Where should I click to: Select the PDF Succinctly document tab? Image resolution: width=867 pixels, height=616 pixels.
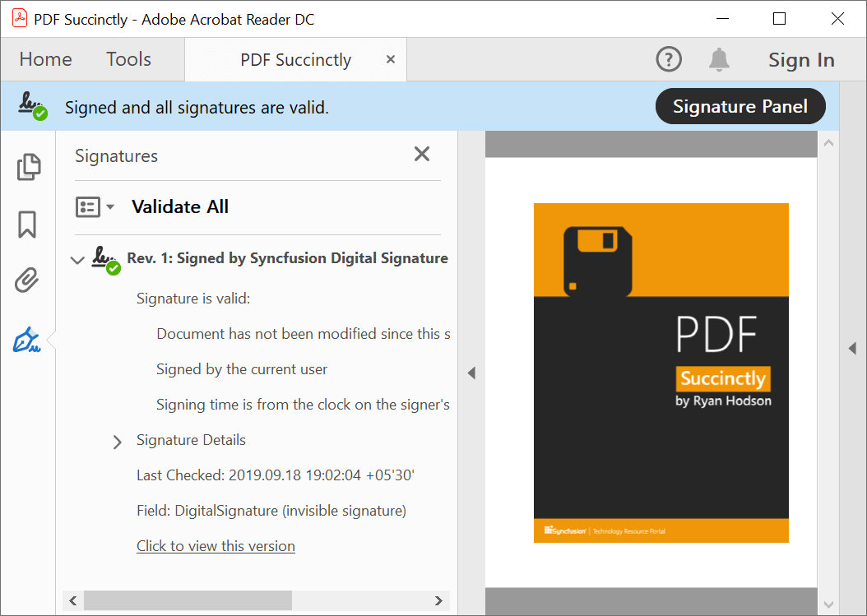296,60
